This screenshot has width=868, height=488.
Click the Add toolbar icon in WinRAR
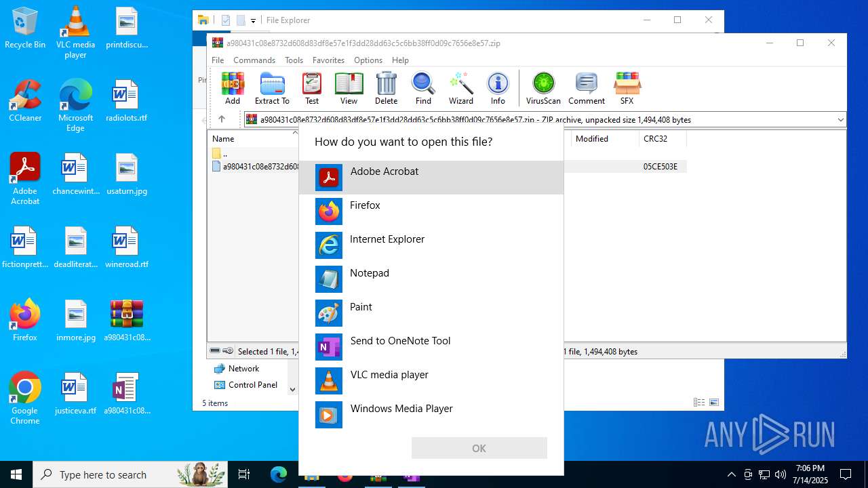[x=233, y=89]
